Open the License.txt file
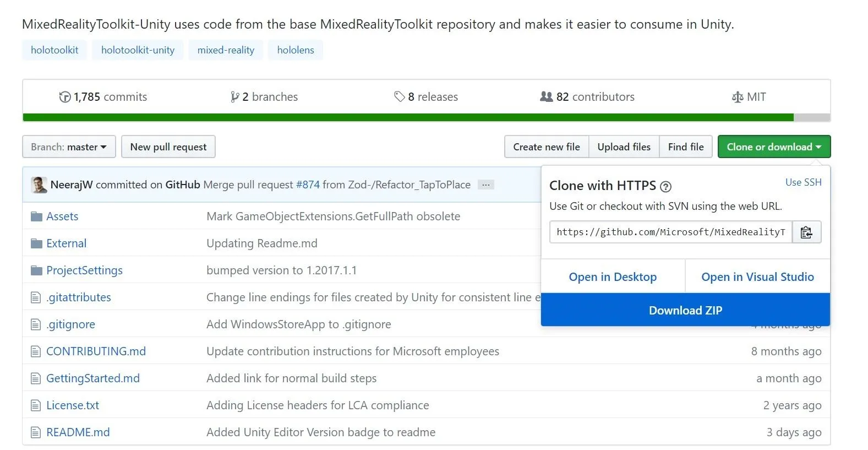Viewport: 868px width, 450px height. [x=73, y=405]
